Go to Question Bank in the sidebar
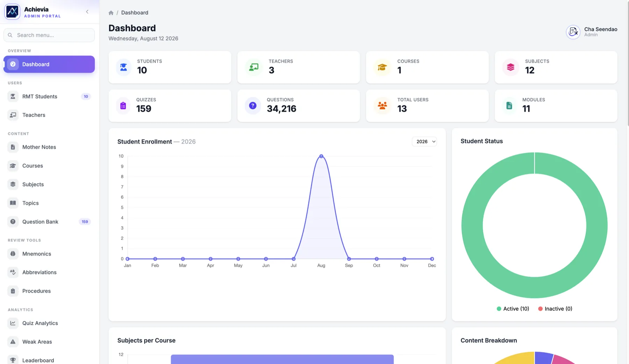 [x=49, y=222]
